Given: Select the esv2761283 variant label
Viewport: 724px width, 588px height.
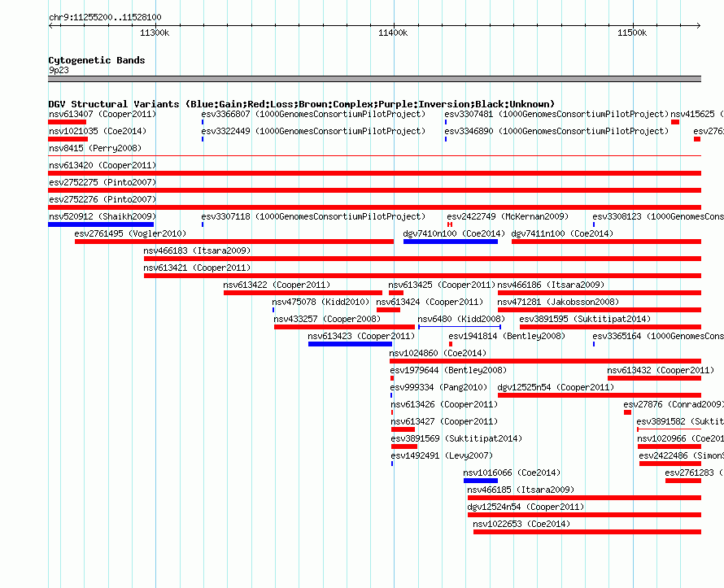Looking at the screenshot, I should (x=694, y=473).
